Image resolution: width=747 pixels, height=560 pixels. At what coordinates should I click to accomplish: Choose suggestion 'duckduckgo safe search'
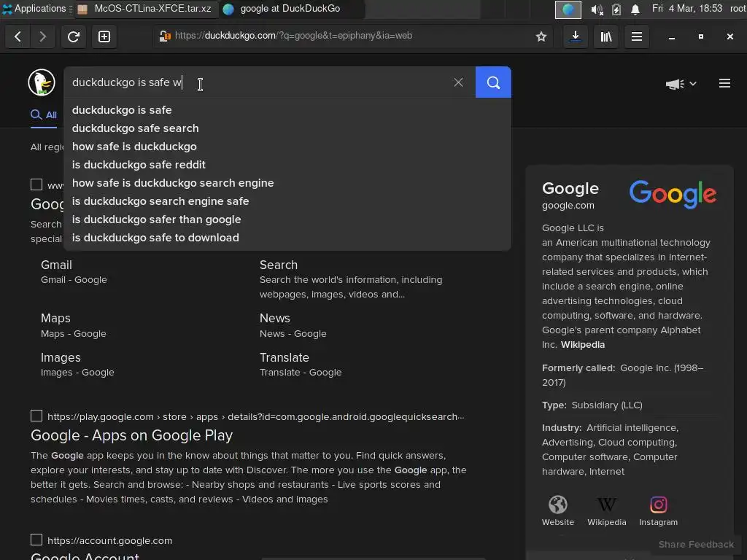click(x=287, y=128)
